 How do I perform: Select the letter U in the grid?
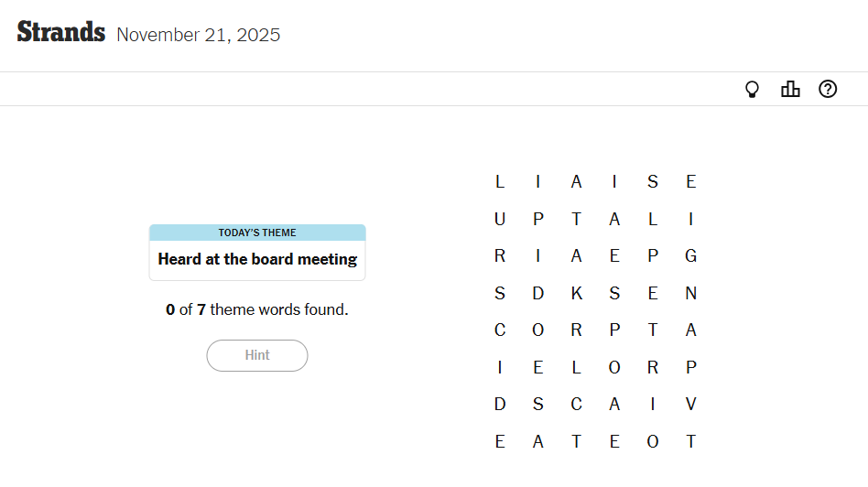500,219
